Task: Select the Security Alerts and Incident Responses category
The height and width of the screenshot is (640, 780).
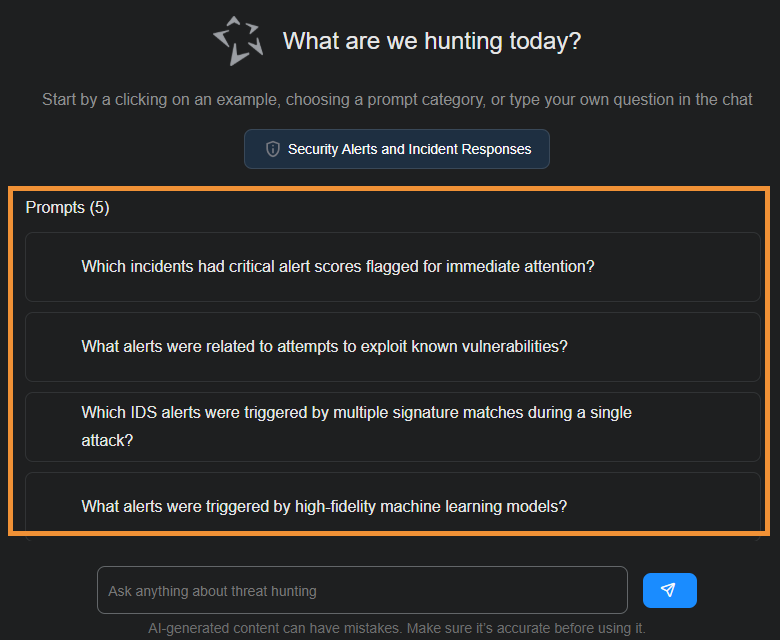Action: pyautogui.click(x=397, y=149)
